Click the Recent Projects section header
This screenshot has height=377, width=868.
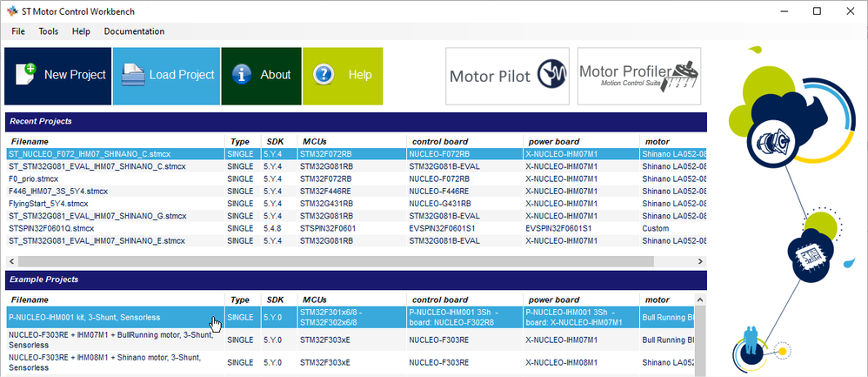[x=357, y=121]
